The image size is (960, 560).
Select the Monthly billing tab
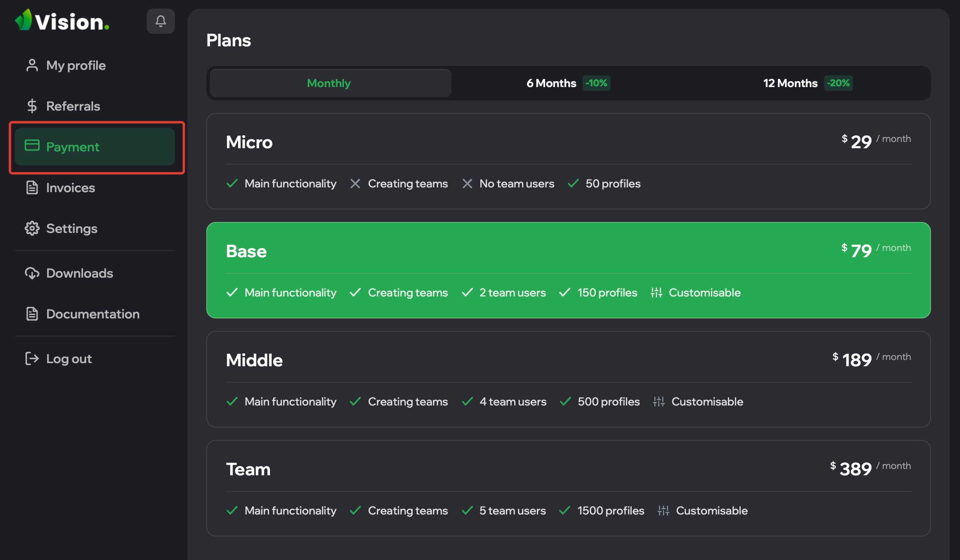click(x=330, y=83)
